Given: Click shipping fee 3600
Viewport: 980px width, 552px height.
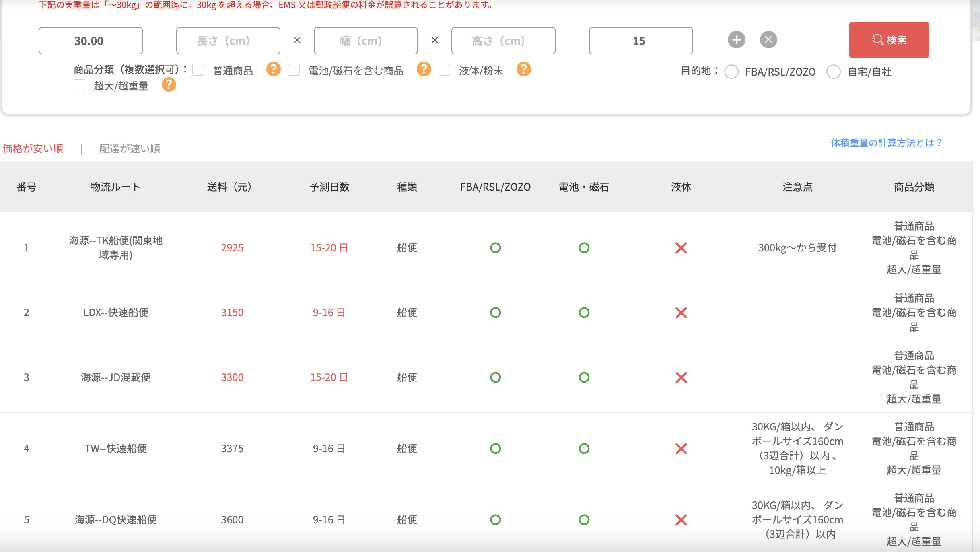Looking at the screenshot, I should pos(232,520).
